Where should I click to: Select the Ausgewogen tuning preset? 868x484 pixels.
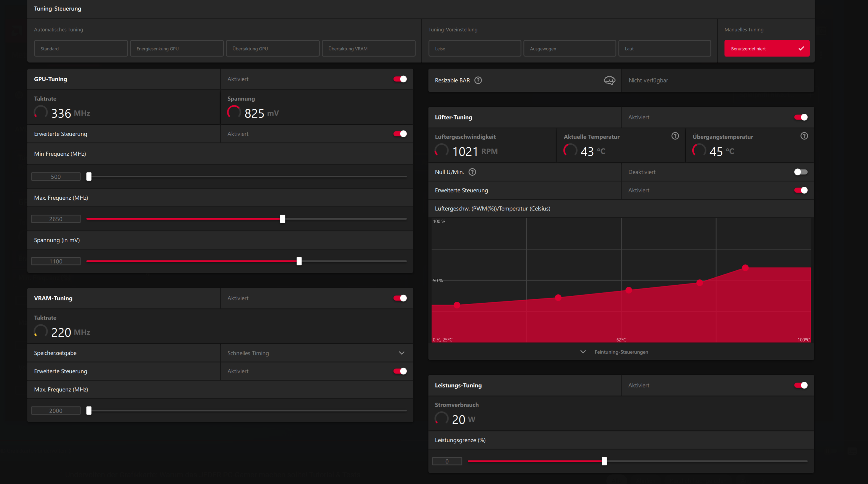click(x=570, y=48)
